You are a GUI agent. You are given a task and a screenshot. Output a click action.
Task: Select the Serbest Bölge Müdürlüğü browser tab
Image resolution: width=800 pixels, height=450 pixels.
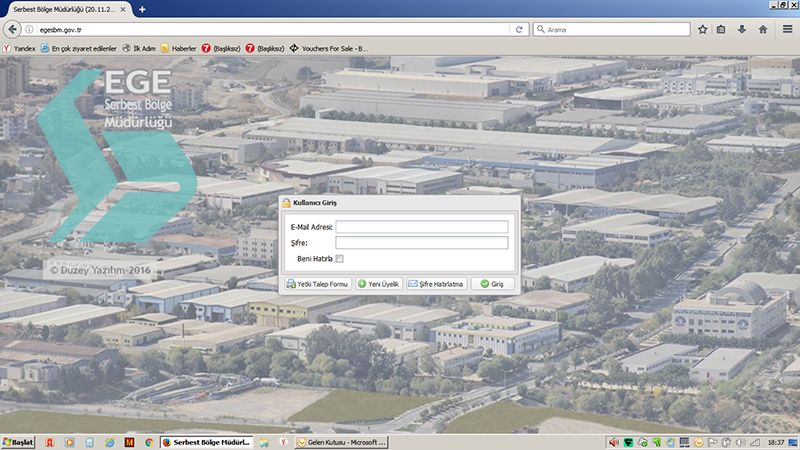point(64,8)
